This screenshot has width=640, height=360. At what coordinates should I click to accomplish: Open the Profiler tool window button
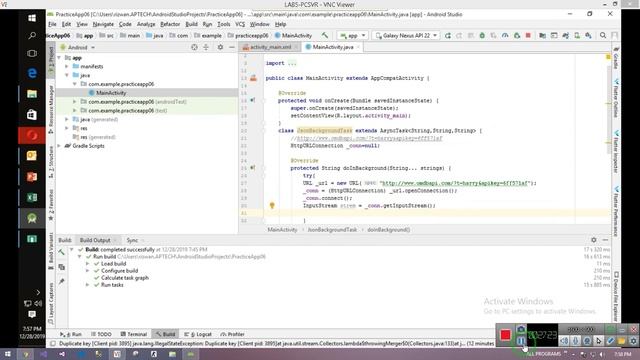pyautogui.click(x=232, y=334)
